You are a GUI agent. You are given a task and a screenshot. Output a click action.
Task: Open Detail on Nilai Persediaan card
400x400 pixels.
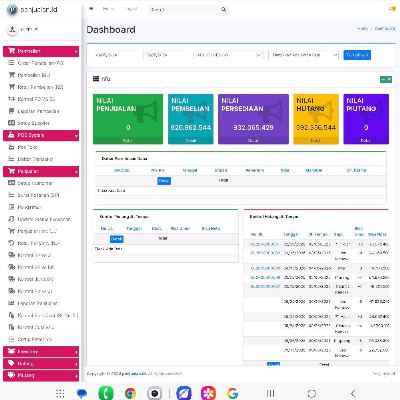point(253,141)
